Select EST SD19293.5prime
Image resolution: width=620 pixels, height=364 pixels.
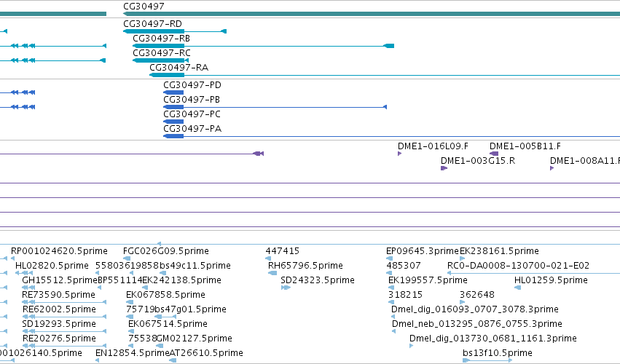coord(59,324)
